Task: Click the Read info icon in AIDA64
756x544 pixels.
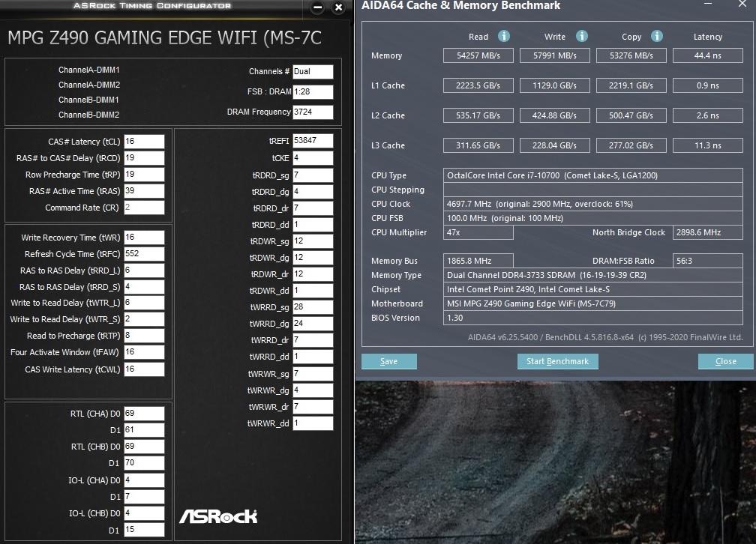Action: click(x=504, y=36)
